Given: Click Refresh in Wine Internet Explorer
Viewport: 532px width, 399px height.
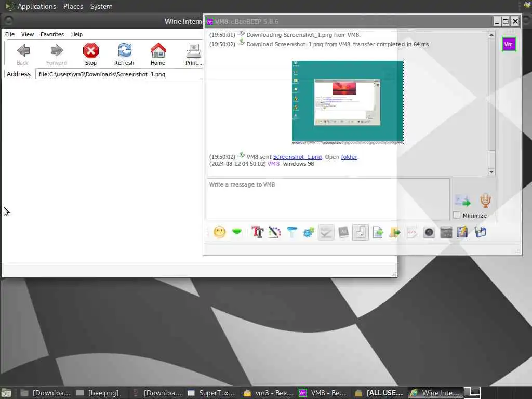Looking at the screenshot, I should tap(124, 54).
